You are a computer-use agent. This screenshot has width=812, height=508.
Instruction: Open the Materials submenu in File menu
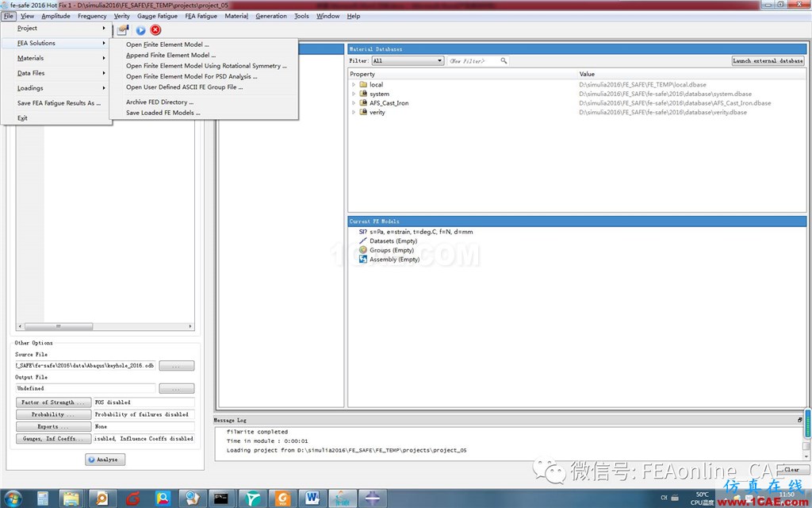(x=57, y=58)
